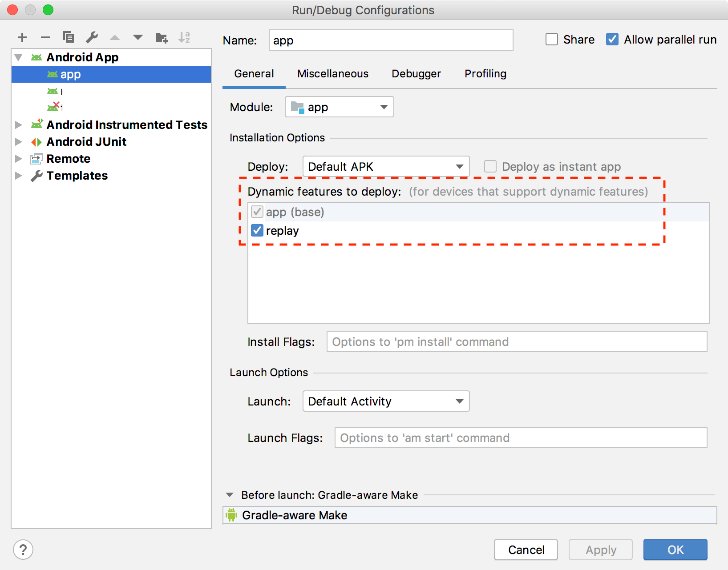728x570 pixels.
Task: Sort configurations alphabetically
Action: click(184, 37)
